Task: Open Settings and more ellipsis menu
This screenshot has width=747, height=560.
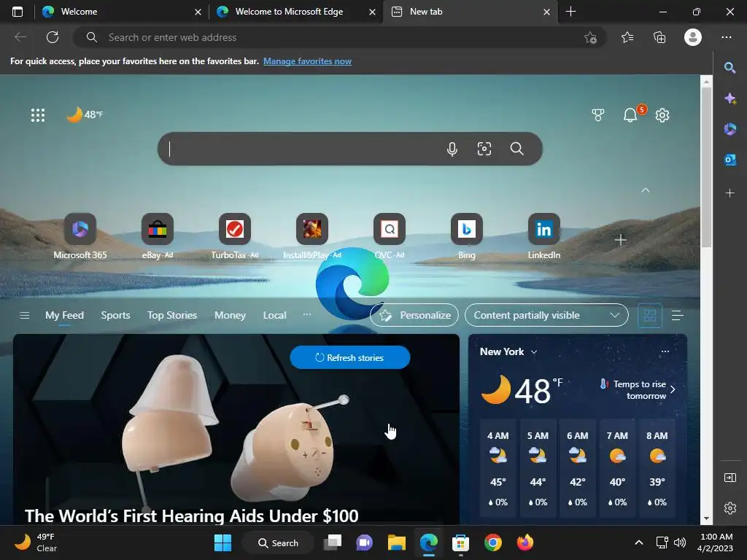Action: pyautogui.click(x=726, y=37)
